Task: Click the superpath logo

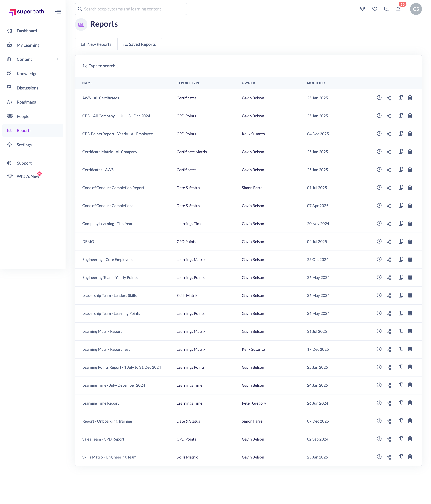Action: (26, 12)
